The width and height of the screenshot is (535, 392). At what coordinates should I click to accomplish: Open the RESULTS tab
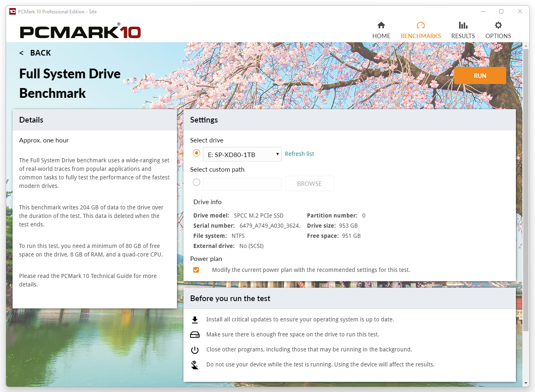(463, 30)
